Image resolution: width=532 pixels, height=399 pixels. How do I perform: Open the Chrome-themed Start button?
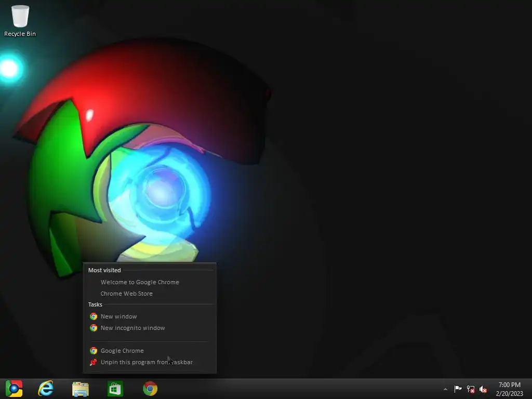pyautogui.click(x=14, y=389)
